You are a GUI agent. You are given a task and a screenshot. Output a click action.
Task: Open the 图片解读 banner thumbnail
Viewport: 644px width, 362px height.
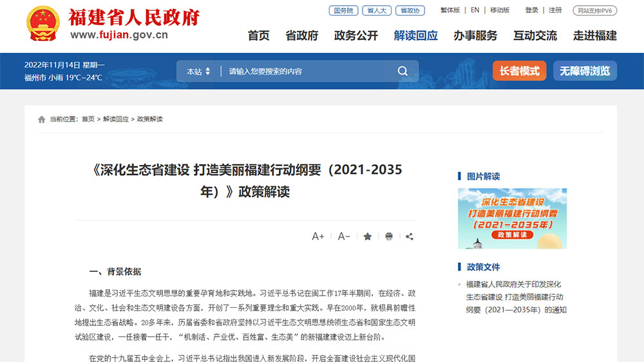(512, 218)
